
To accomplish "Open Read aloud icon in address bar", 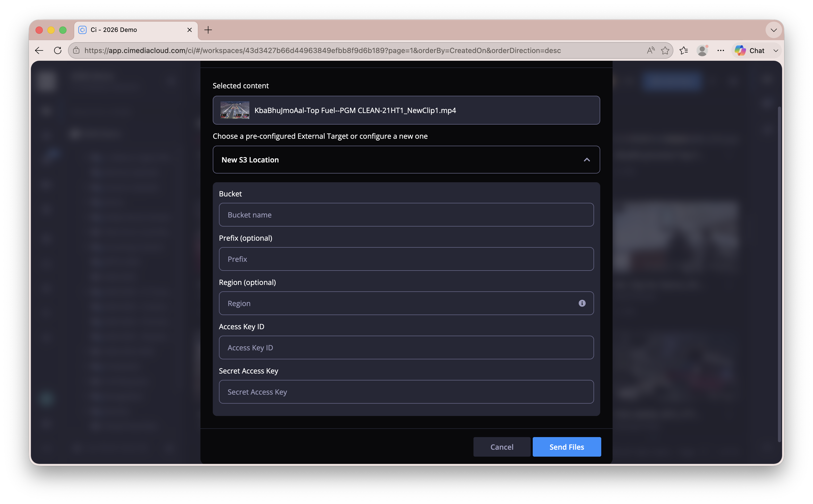I will click(650, 50).
